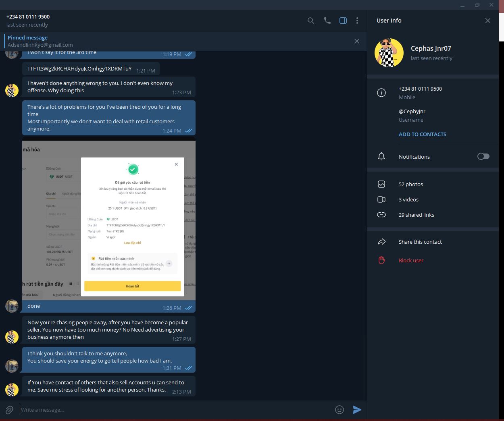Image resolution: width=504 pixels, height=421 pixels.
Task: Search in this chat with magnifier icon
Action: (x=311, y=21)
